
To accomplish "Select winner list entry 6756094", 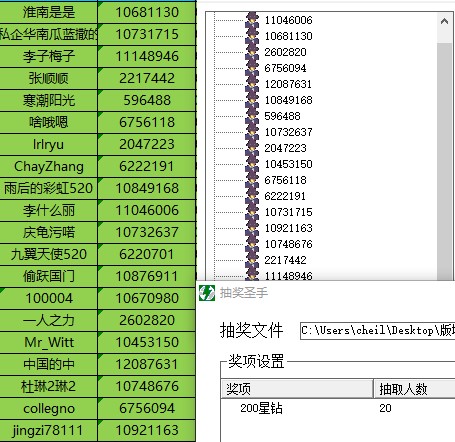I will tap(285, 68).
